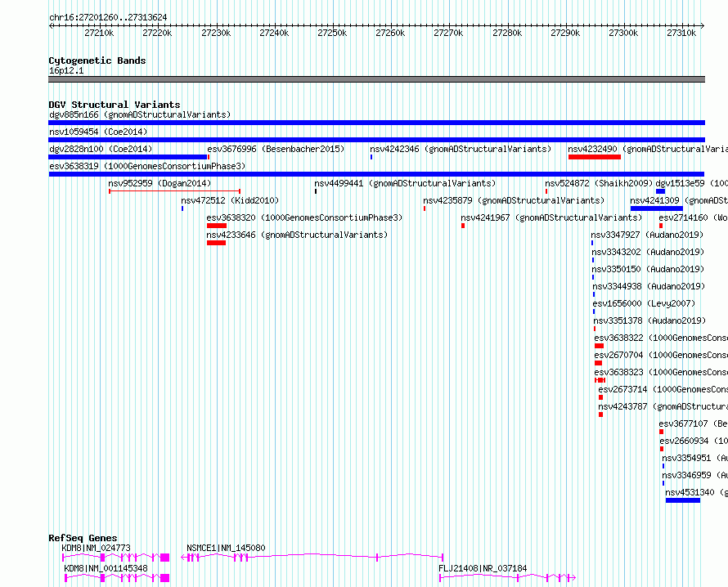The width and height of the screenshot is (728, 587).
Task: Open variant esv3638319 (1000GenomesConsortiumPhase3)
Action: click(147, 166)
